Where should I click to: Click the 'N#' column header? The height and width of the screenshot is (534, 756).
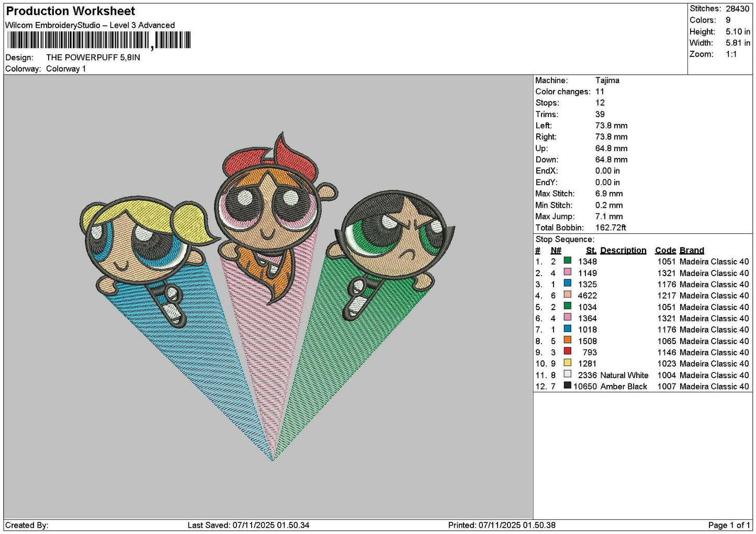556,251
